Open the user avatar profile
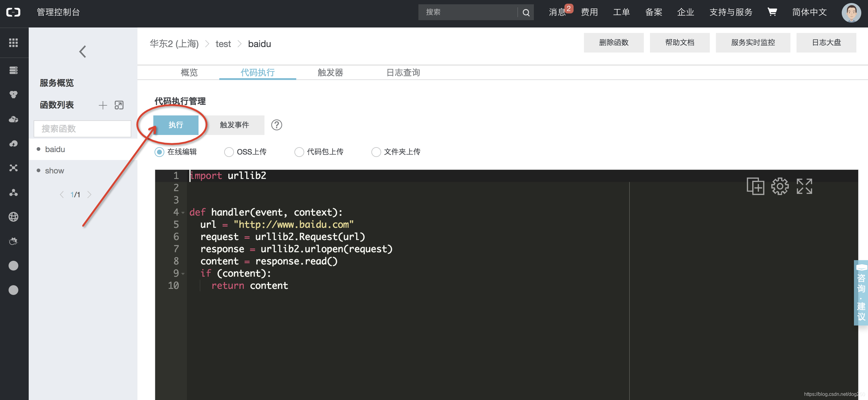The height and width of the screenshot is (400, 868). (x=851, y=13)
